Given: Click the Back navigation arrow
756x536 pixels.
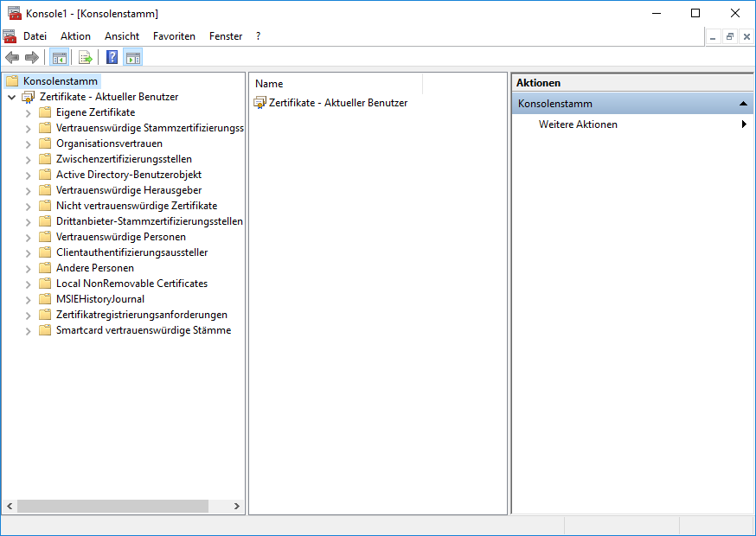Looking at the screenshot, I should (x=11, y=57).
